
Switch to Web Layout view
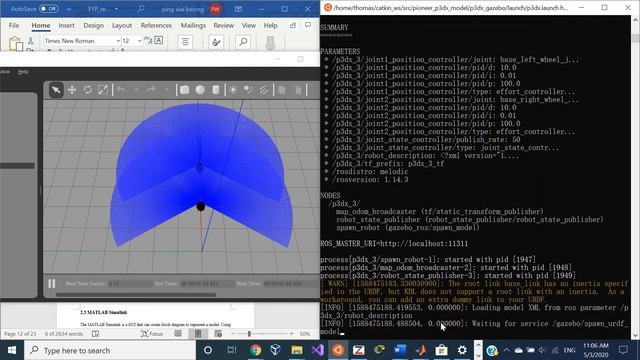coord(218,334)
